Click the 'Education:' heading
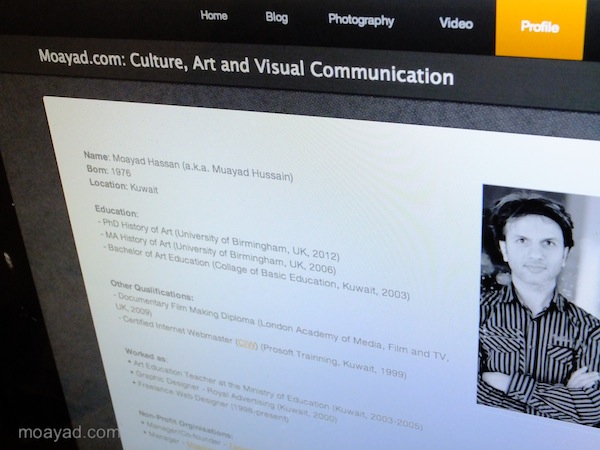The width and height of the screenshot is (600, 450). [x=116, y=211]
